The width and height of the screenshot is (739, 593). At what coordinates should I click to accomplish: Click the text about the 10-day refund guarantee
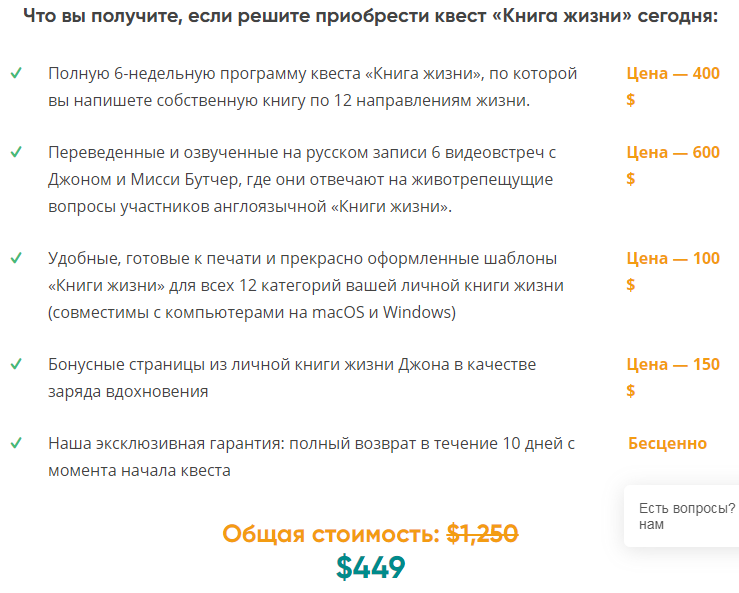coord(311,456)
